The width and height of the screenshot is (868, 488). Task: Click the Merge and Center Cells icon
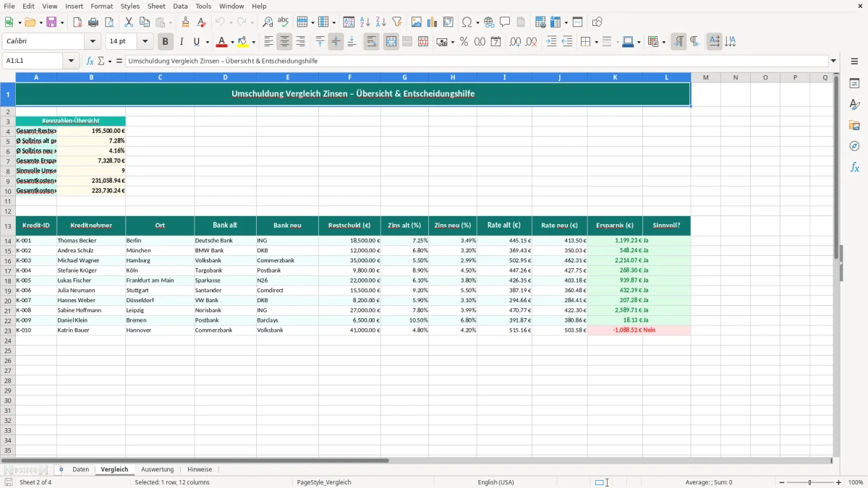click(x=391, y=42)
